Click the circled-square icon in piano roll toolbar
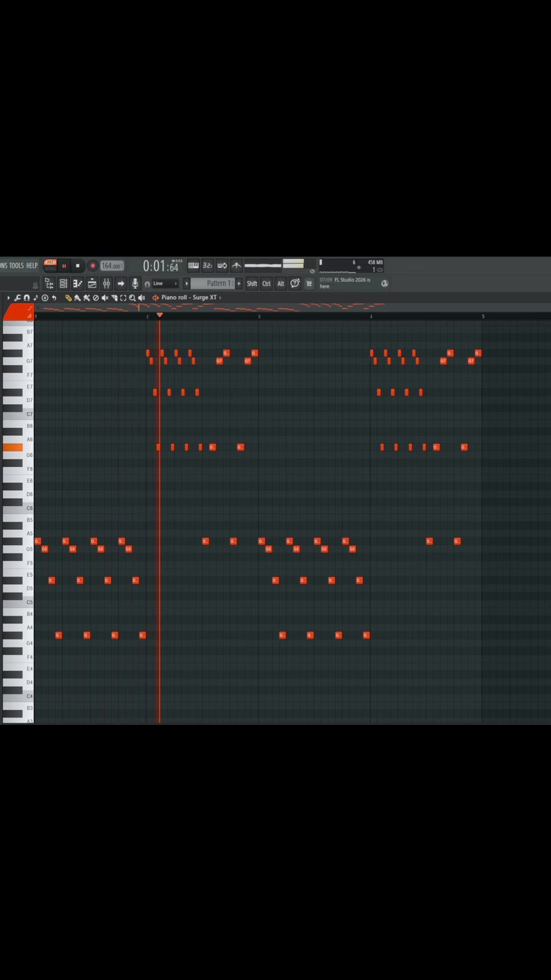 point(45,298)
